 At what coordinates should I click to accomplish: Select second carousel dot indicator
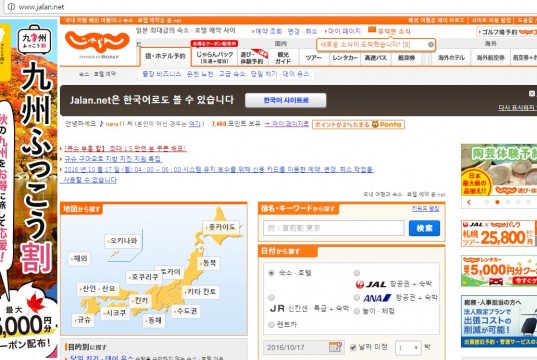[497, 202]
